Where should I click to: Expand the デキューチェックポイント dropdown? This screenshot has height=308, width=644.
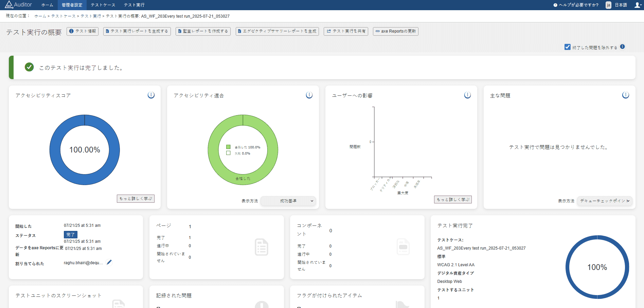click(605, 201)
